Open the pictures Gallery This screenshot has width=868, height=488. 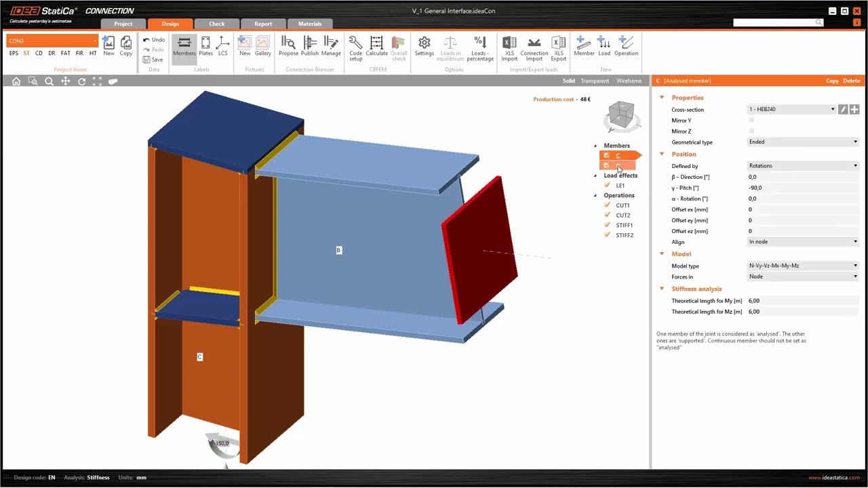[x=263, y=46]
